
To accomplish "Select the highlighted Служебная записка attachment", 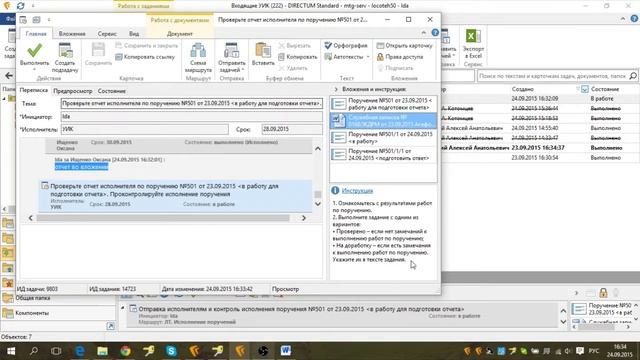I will pyautogui.click(x=383, y=121).
